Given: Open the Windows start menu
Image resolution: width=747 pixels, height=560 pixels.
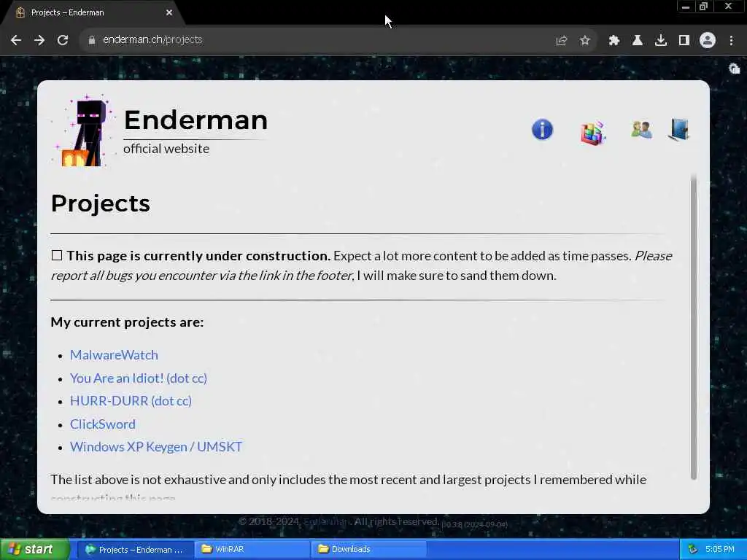Looking at the screenshot, I should (34, 550).
